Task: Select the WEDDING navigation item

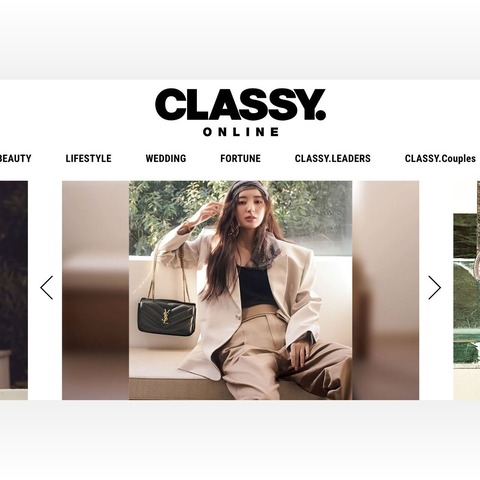Action: click(x=166, y=158)
